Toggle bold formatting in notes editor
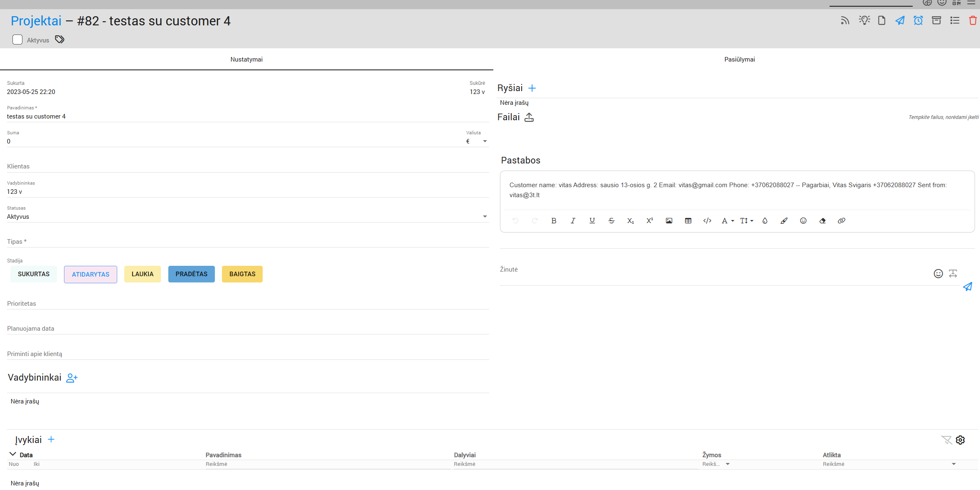Viewport: 980px width, 490px height. coord(554,221)
